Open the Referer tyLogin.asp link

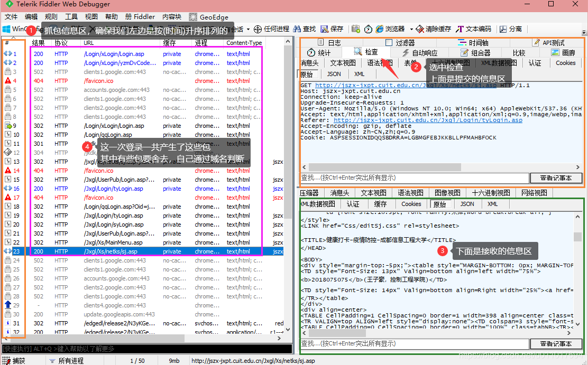(428, 120)
